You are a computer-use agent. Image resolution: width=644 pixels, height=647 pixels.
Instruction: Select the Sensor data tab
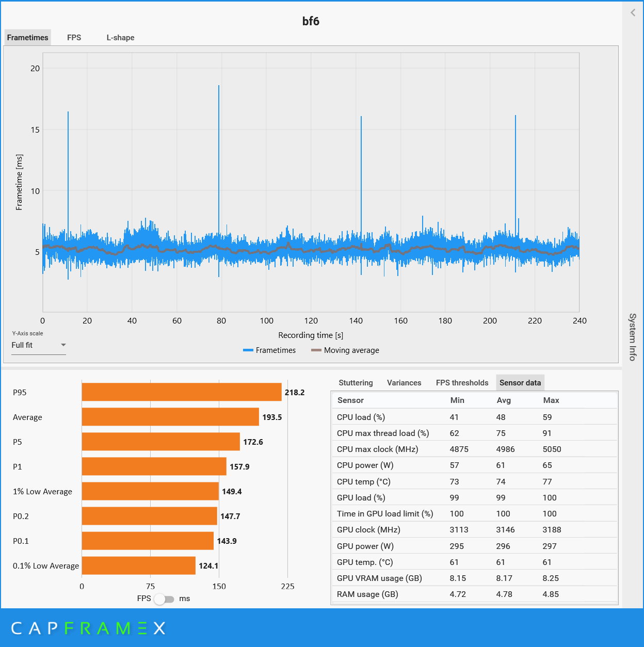click(x=520, y=383)
